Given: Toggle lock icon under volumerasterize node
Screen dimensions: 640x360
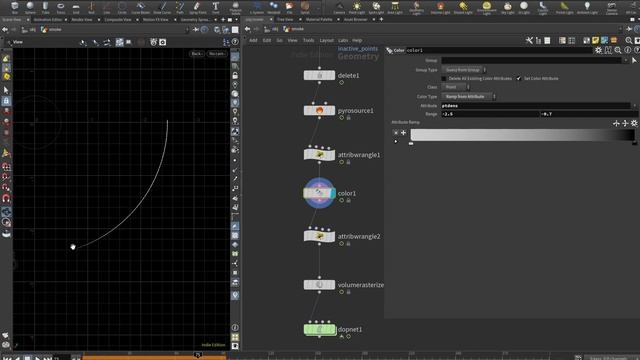Looking at the screenshot, I should pos(349,292).
